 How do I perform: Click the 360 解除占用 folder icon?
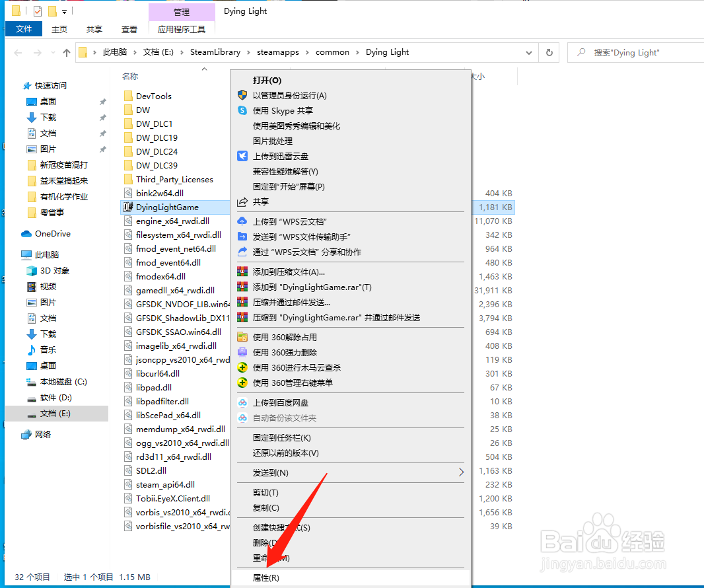[x=242, y=337]
